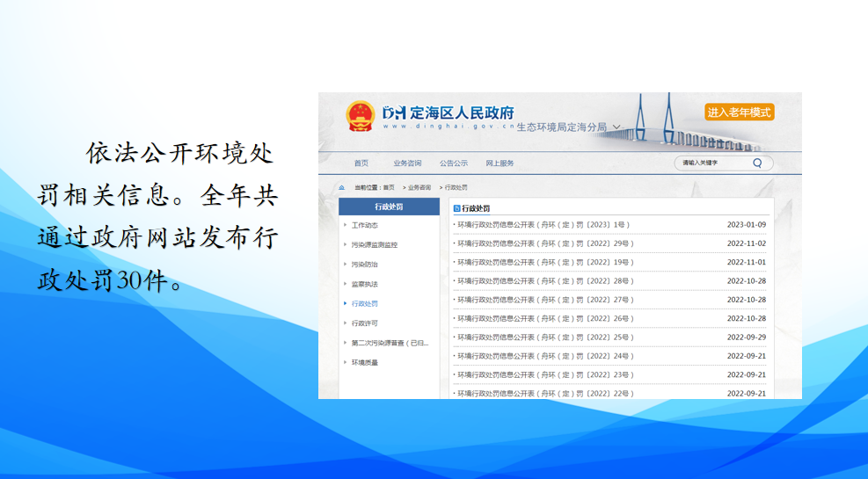Viewport: 868px width, 479px height.
Task: Go to 首页 in navigation bar
Action: 361,163
